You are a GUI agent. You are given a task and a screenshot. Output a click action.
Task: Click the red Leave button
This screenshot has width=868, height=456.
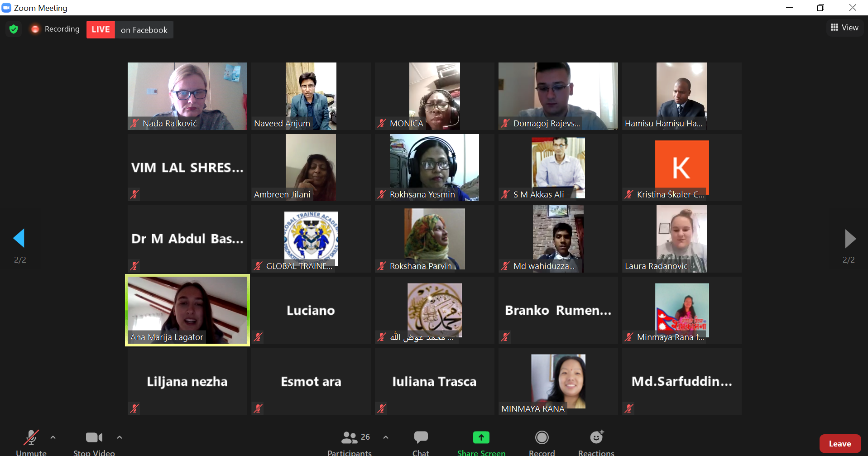coord(840,444)
